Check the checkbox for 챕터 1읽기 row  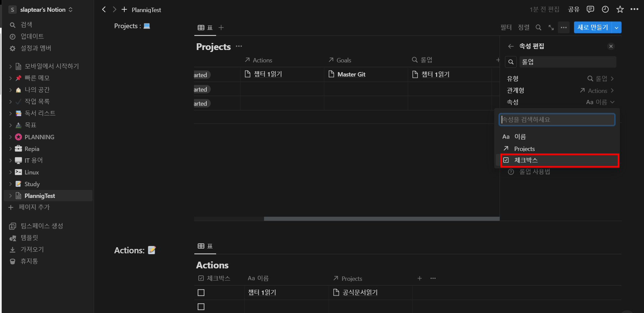tap(201, 293)
